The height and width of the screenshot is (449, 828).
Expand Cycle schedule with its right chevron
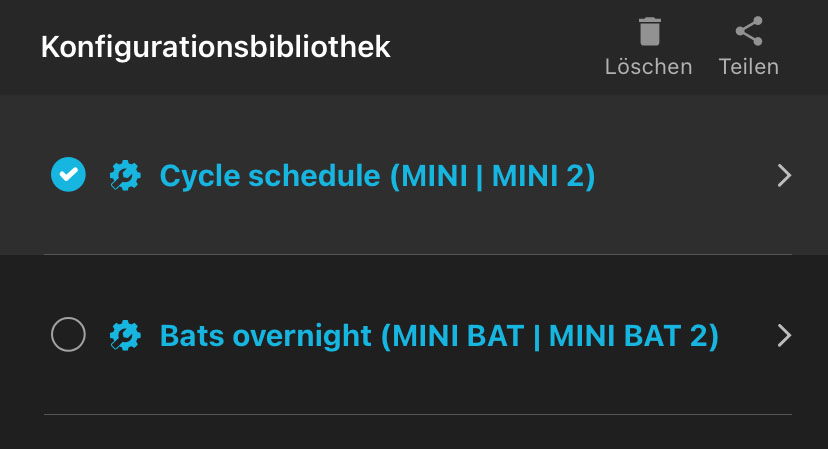[x=784, y=176]
